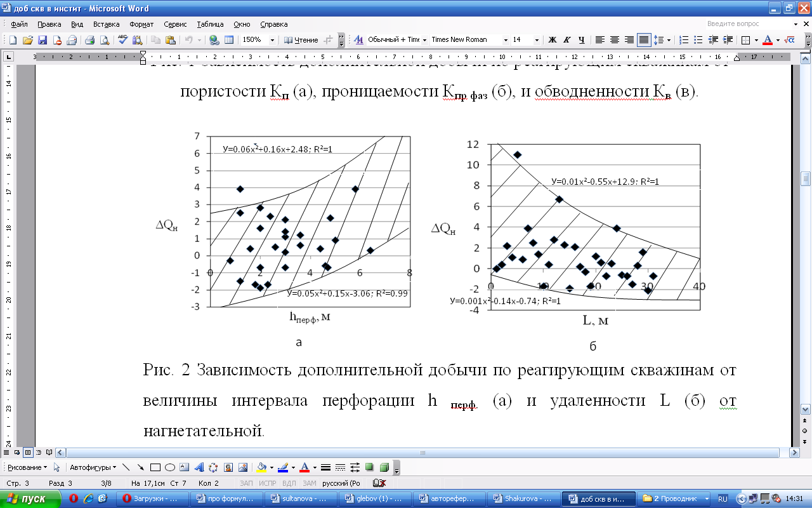Click the equation editor square-root icon
Viewport: 812px width, 508px height.
[790, 40]
